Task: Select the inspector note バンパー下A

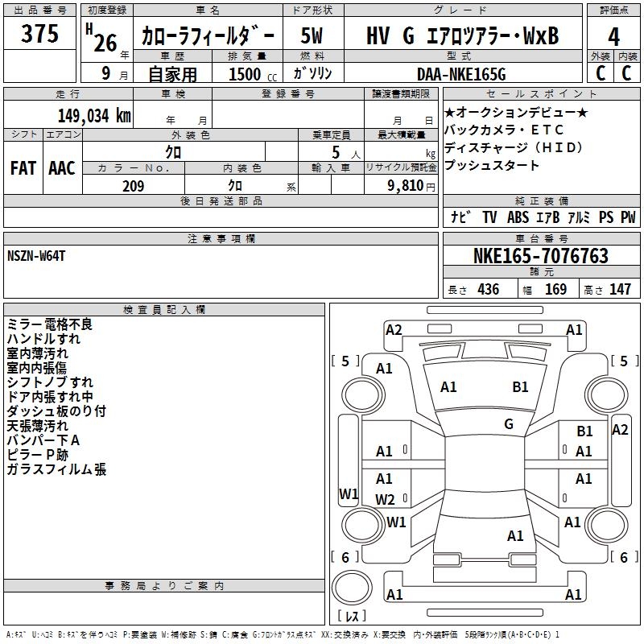Action: tap(43, 440)
